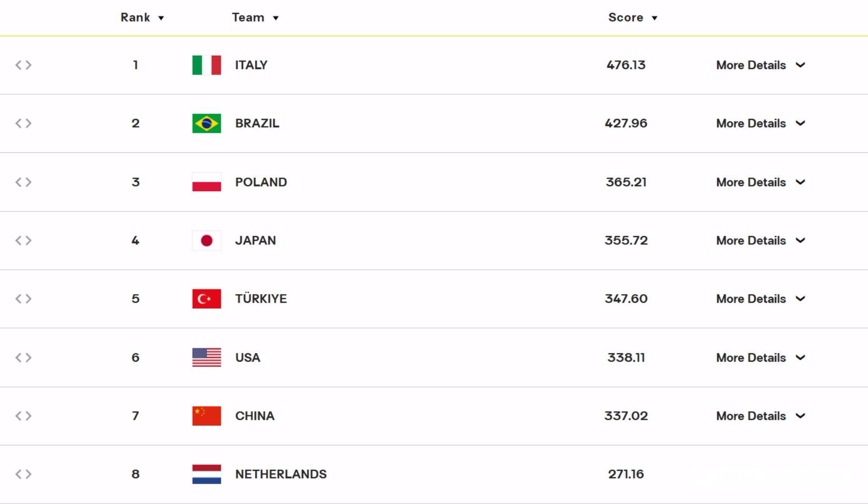The width and height of the screenshot is (868, 504).
Task: Open the NETHERLANDS team name link
Action: pyautogui.click(x=281, y=474)
